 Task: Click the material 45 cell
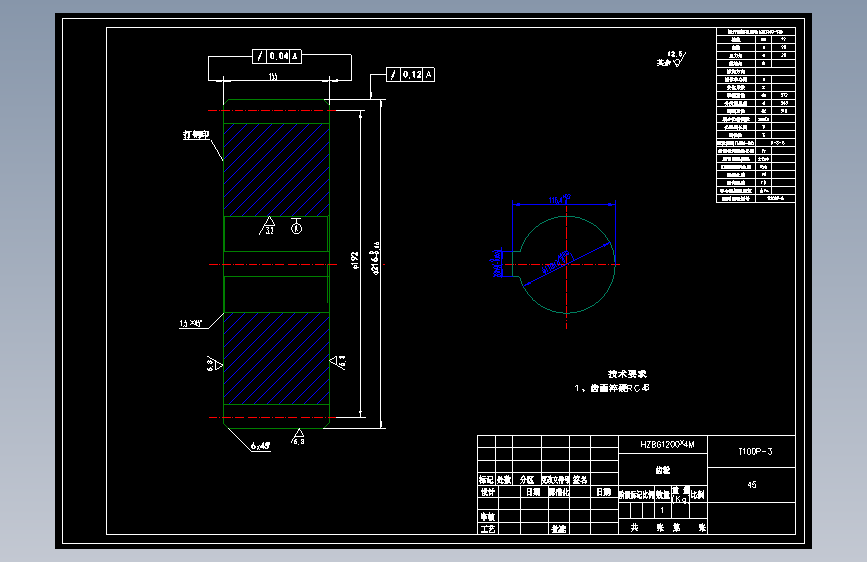pyautogui.click(x=751, y=485)
